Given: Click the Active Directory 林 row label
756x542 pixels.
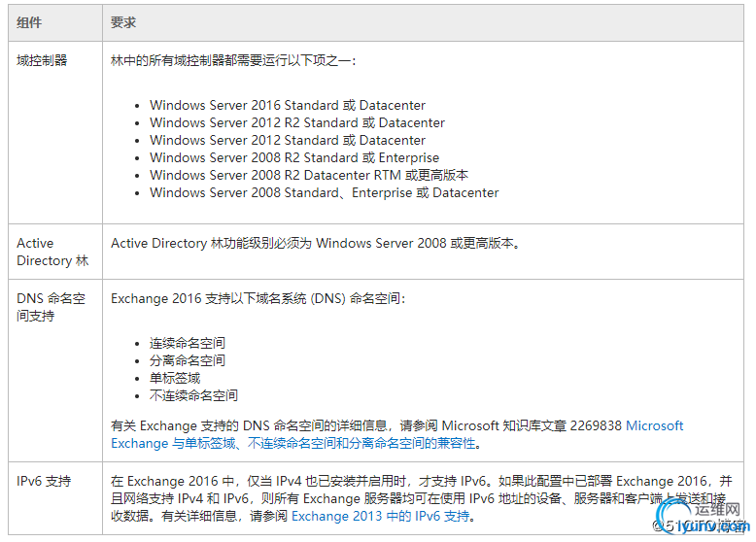Looking at the screenshot, I should (x=52, y=252).
